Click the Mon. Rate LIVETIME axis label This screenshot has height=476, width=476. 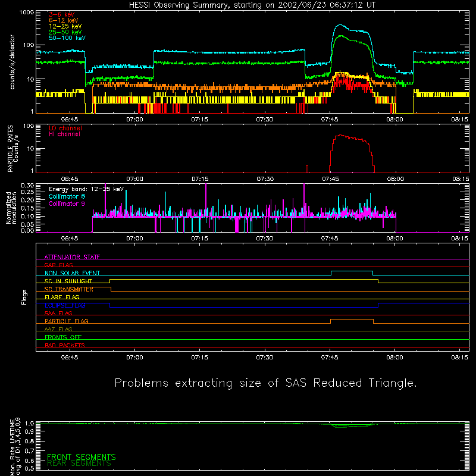coord(15,446)
